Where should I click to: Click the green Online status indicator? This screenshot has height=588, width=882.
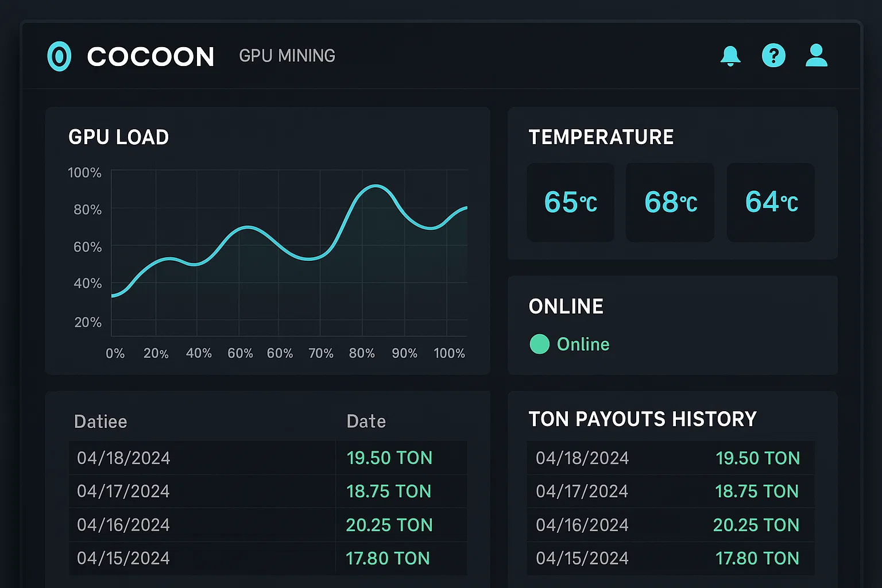click(x=539, y=344)
